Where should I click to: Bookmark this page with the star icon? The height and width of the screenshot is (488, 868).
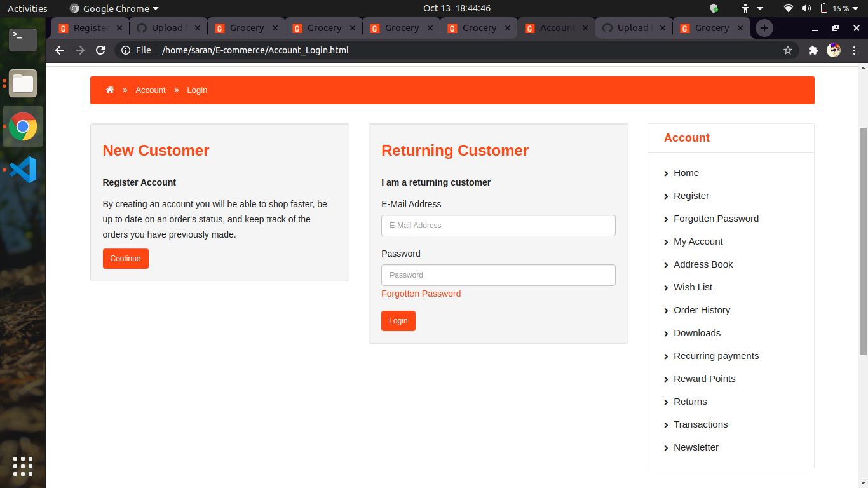point(788,50)
